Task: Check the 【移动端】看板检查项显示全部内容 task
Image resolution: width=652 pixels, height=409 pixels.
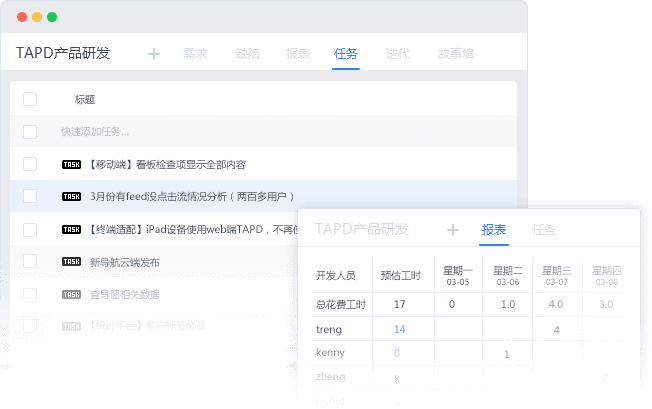Action: point(30,164)
